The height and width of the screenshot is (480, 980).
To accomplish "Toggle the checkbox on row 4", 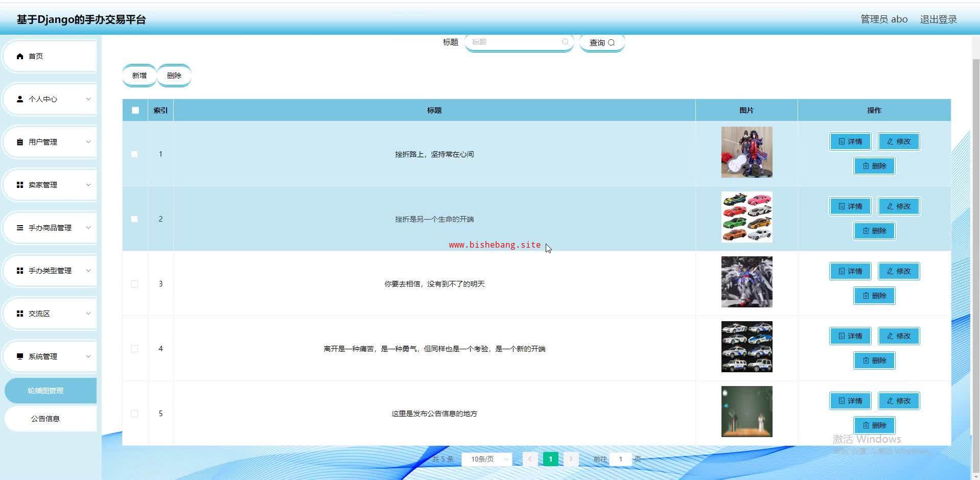I will click(134, 349).
